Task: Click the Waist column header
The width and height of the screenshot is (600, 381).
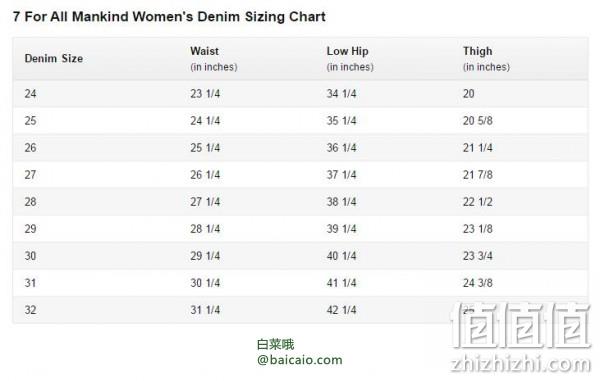Action: pyautogui.click(x=214, y=59)
